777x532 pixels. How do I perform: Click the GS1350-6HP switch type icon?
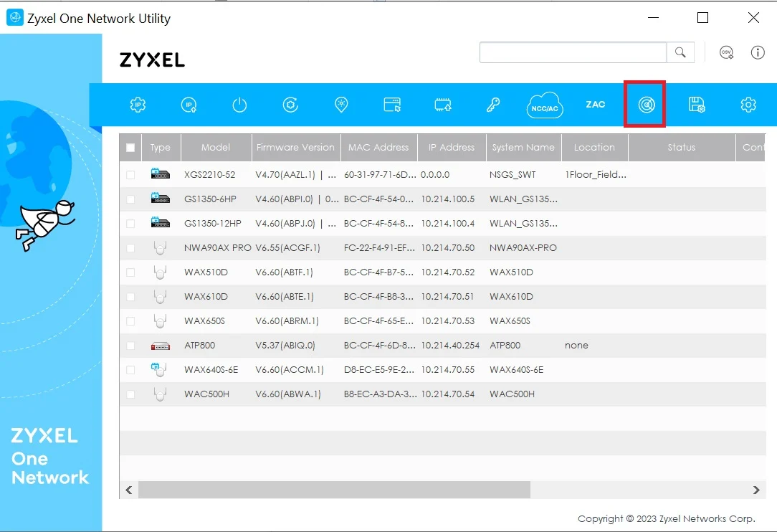(x=160, y=199)
